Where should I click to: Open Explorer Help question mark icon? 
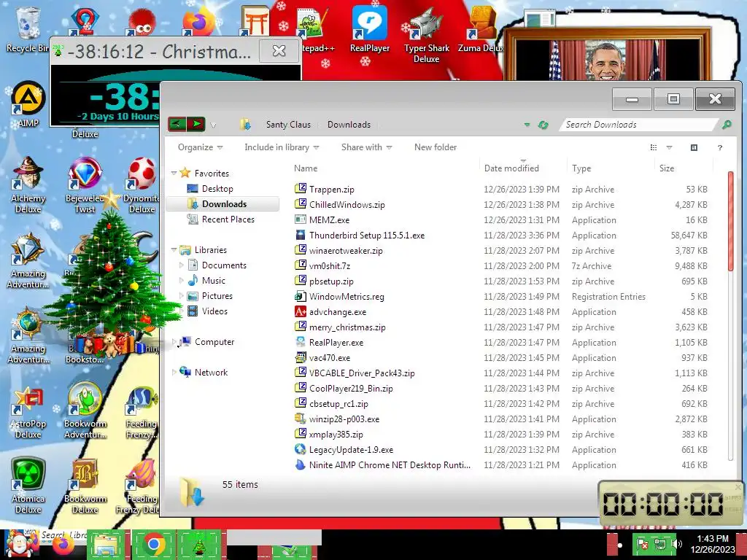point(720,147)
